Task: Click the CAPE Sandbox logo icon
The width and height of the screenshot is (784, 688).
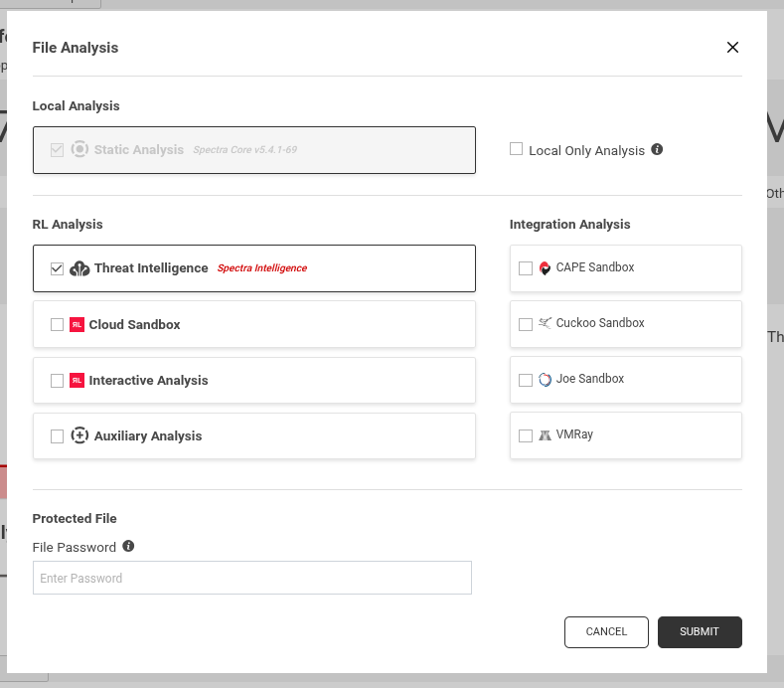Action: pos(545,267)
